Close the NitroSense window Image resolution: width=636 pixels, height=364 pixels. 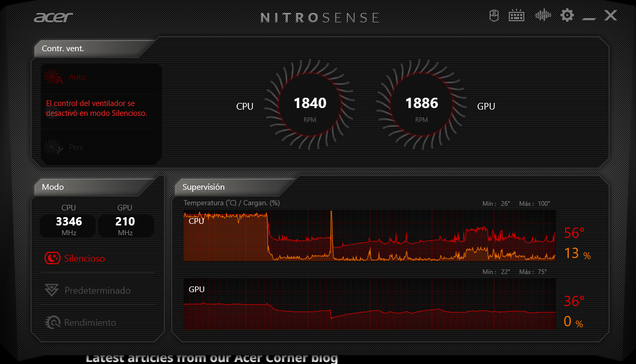click(x=611, y=15)
